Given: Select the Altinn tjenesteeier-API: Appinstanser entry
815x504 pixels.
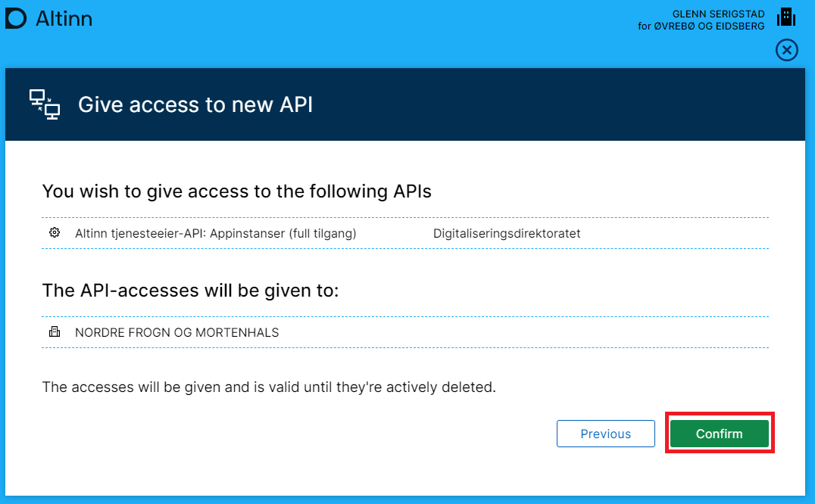Looking at the screenshot, I should [215, 233].
